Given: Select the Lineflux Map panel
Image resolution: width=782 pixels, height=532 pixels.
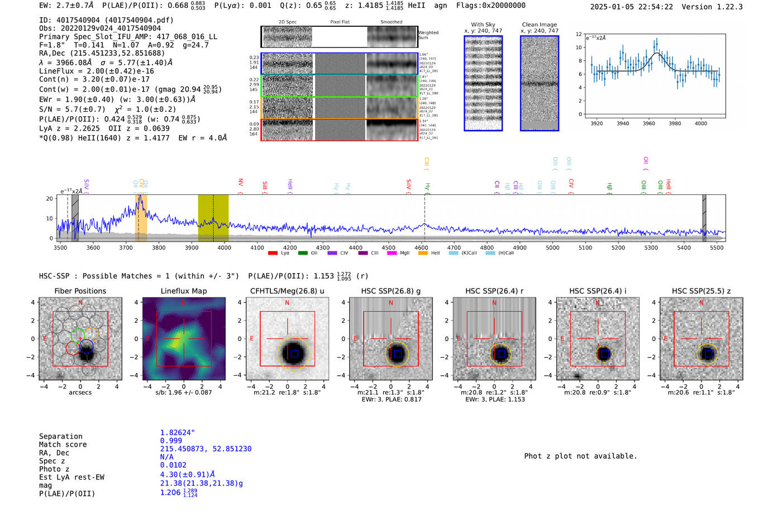Looking at the screenshot, I should tap(184, 339).
